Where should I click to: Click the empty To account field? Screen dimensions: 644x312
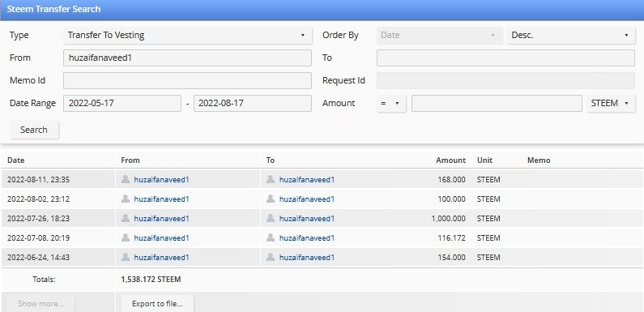pos(505,58)
